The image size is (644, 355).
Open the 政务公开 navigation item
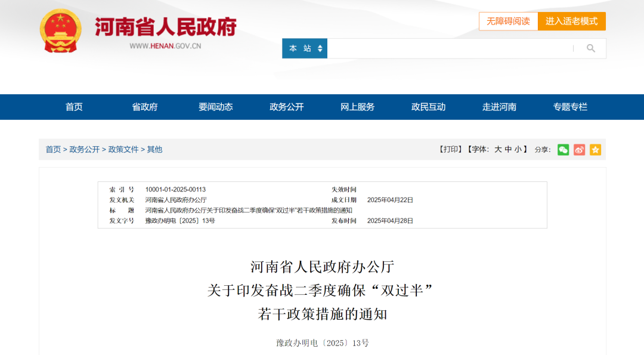click(x=287, y=107)
